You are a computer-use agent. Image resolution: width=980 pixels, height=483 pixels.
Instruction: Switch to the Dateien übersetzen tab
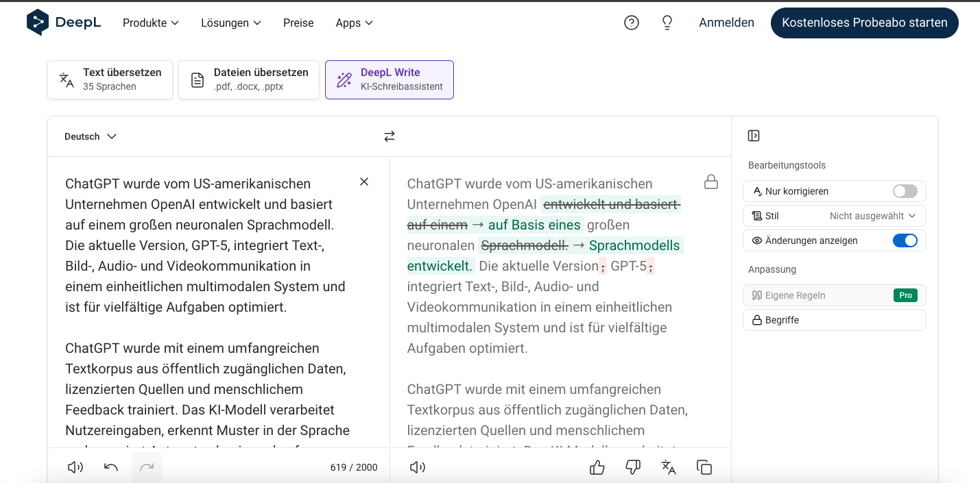click(248, 79)
